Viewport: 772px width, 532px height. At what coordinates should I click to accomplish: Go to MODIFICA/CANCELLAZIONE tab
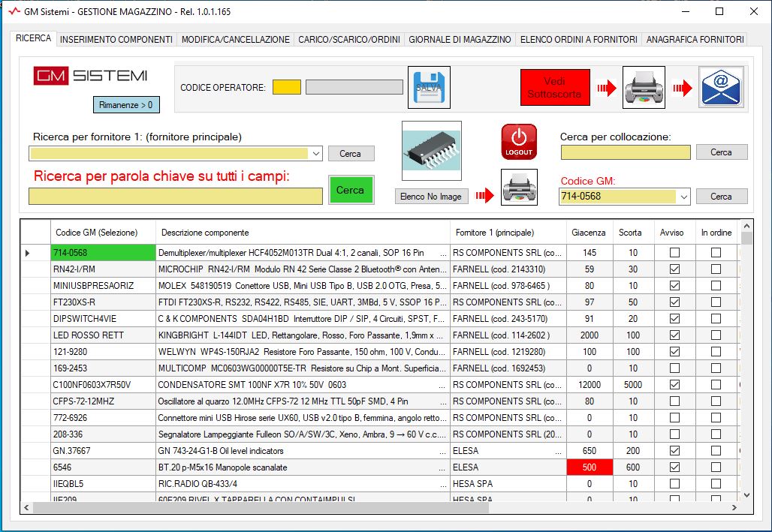click(x=235, y=39)
